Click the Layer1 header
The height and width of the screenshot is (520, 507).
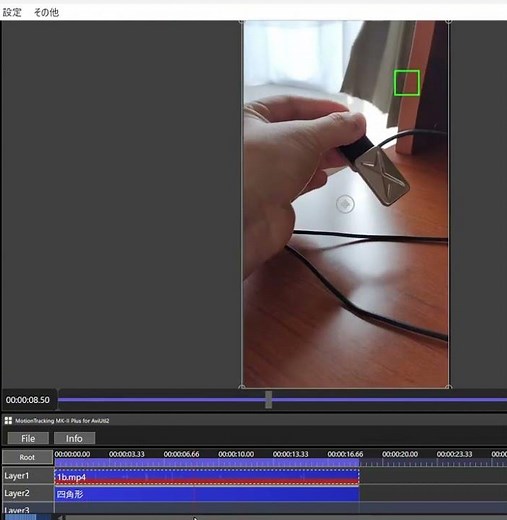[27, 476]
